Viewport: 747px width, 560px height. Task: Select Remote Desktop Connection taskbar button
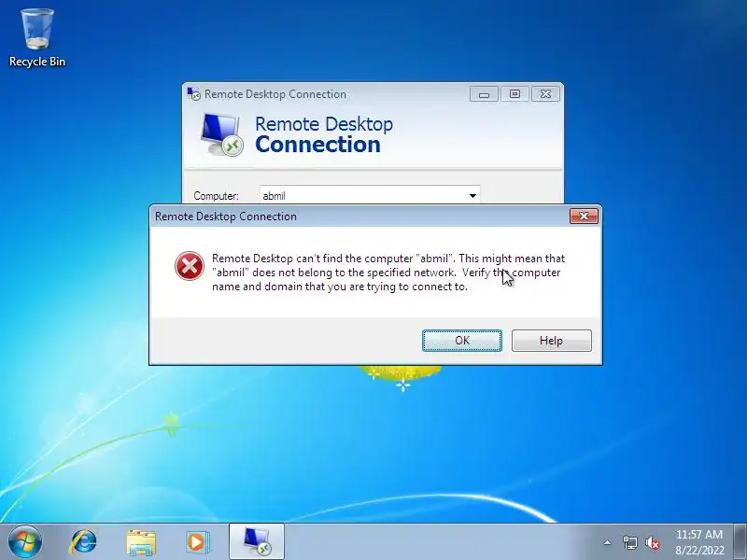pyautogui.click(x=257, y=541)
